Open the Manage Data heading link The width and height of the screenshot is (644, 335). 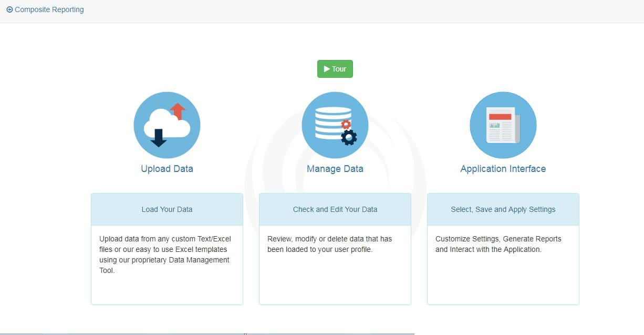335,169
